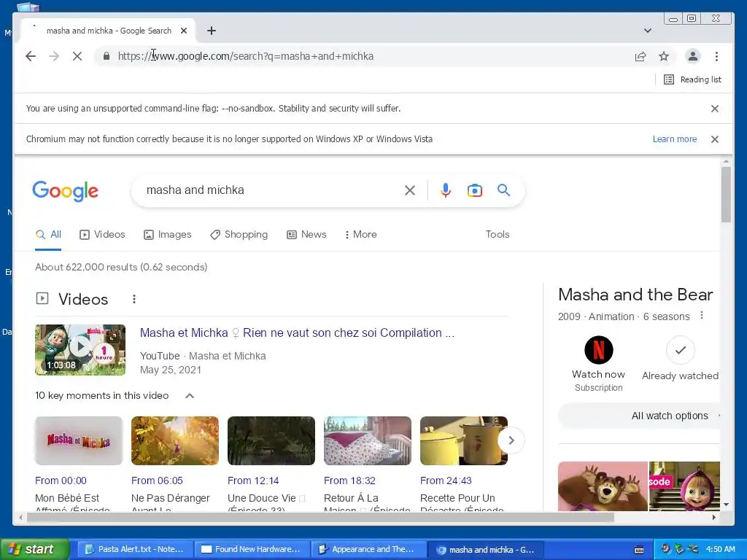
Task: Switch to Pasta Alert.txt Notepad in the taskbar
Action: 135,550
